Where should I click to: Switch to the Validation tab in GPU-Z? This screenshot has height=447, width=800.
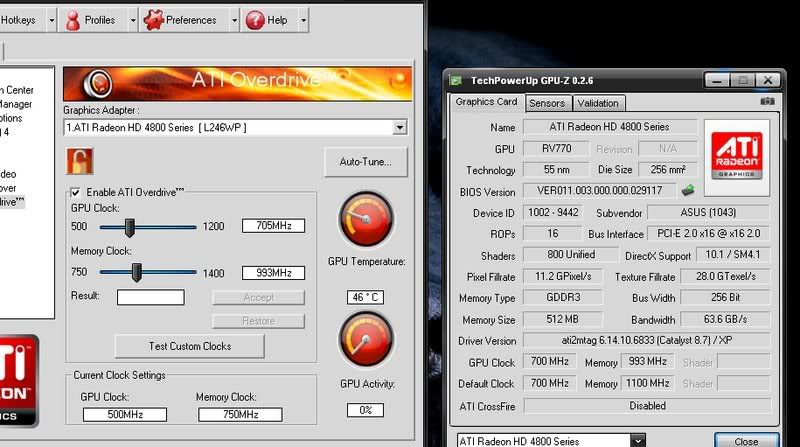(598, 103)
